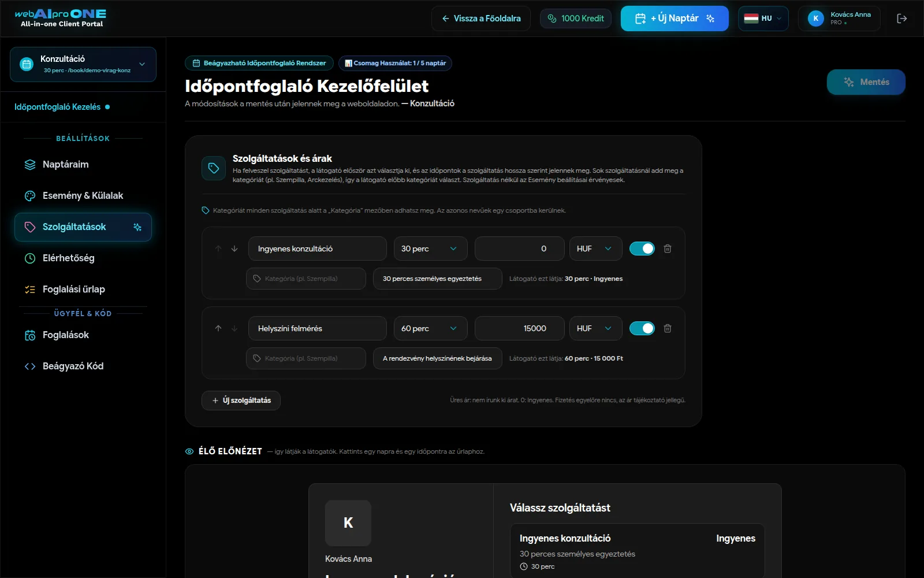
Task: Move Helyszíni felmérés up with the arrow
Action: pos(218,328)
